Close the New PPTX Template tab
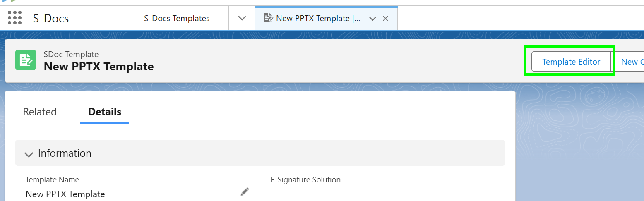This screenshot has height=201, width=644. [x=385, y=19]
